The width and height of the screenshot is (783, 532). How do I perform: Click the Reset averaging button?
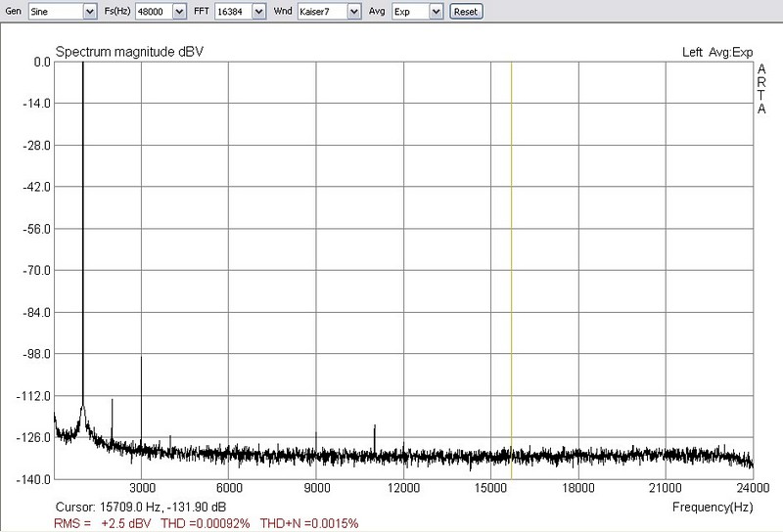[x=466, y=12]
